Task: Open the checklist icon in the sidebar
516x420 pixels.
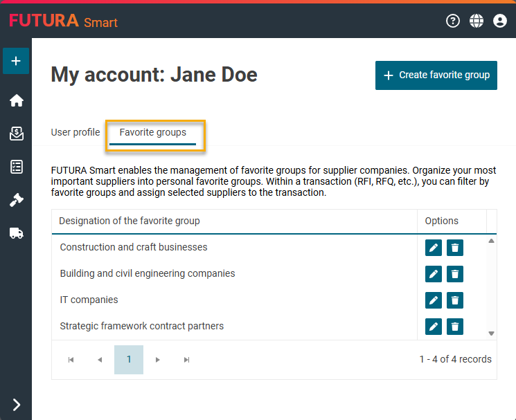Action: click(x=16, y=167)
